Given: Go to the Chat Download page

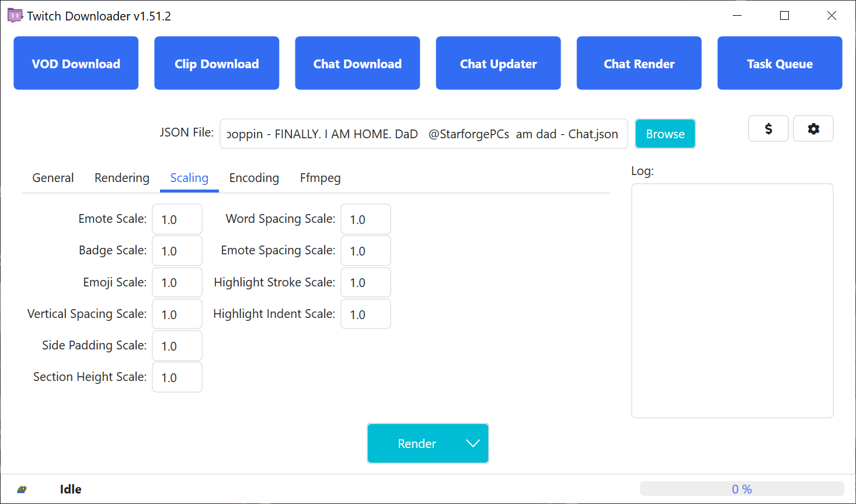Looking at the screenshot, I should click(x=357, y=63).
